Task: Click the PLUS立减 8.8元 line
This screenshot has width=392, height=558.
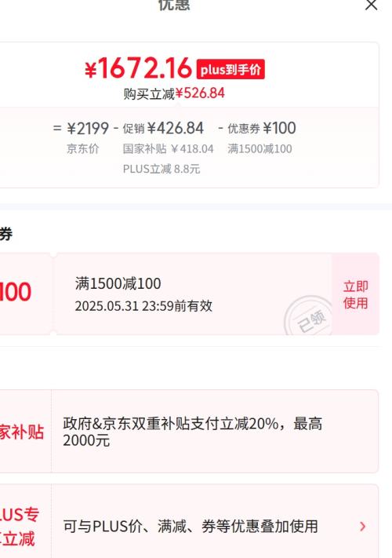Action: coord(162,169)
